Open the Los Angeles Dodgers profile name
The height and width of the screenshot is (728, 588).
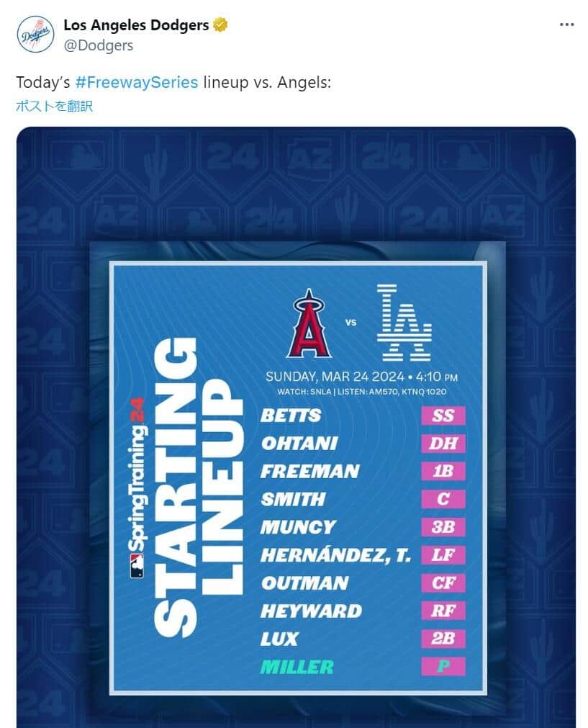tap(136, 25)
